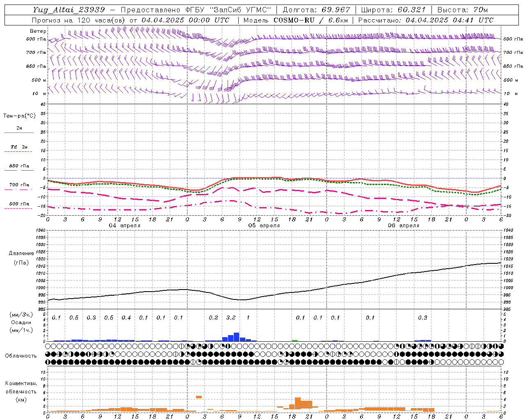Click the Ветер wind section label
This screenshot has width=525, height=420.
pos(38,31)
